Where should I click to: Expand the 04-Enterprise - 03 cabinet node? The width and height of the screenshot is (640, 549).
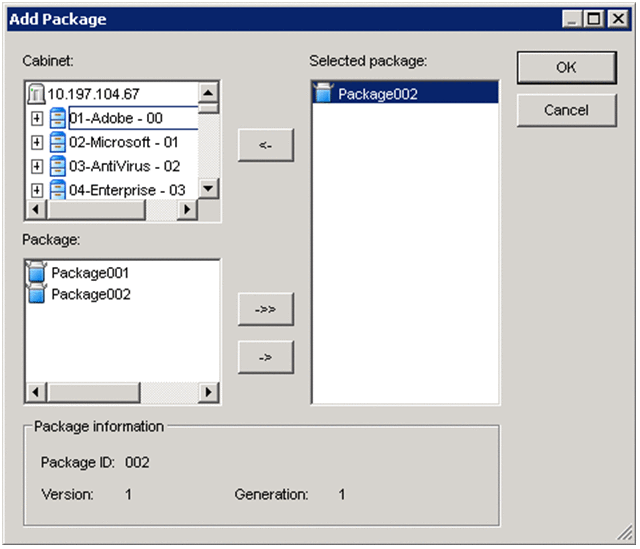[37, 190]
